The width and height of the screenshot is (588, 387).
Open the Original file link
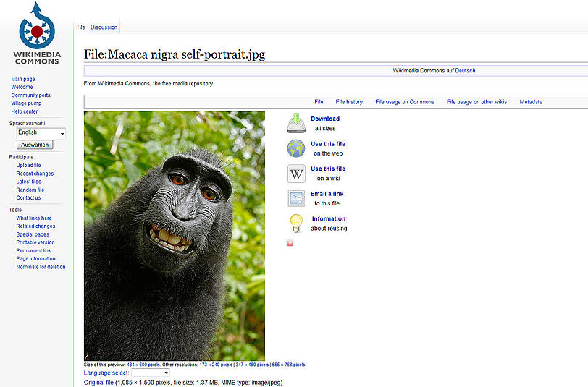click(x=98, y=383)
